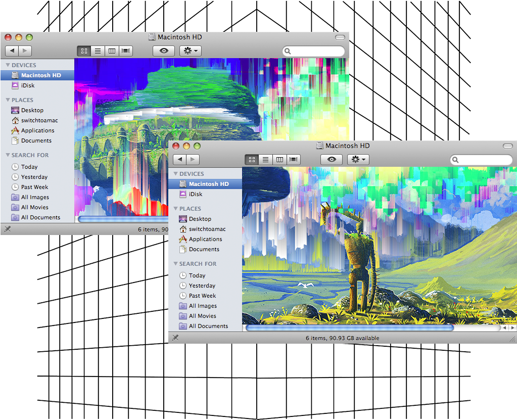Click front window resize grip corner

pyautogui.click(x=512, y=339)
